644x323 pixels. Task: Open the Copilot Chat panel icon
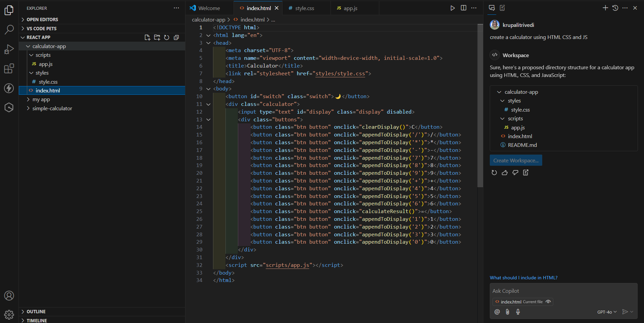(492, 8)
